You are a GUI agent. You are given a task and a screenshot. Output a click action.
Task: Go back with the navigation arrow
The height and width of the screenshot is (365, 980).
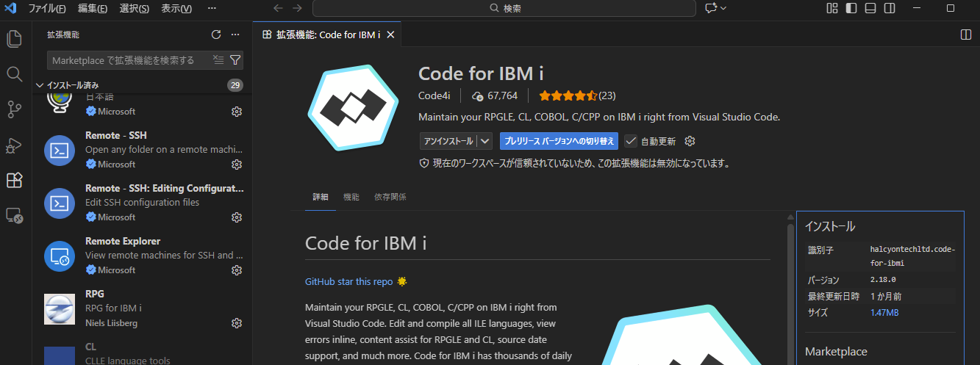click(x=278, y=8)
